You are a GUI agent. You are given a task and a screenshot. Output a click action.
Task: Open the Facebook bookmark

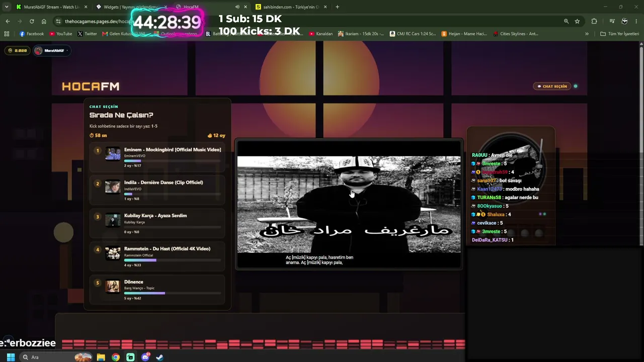tap(32, 34)
